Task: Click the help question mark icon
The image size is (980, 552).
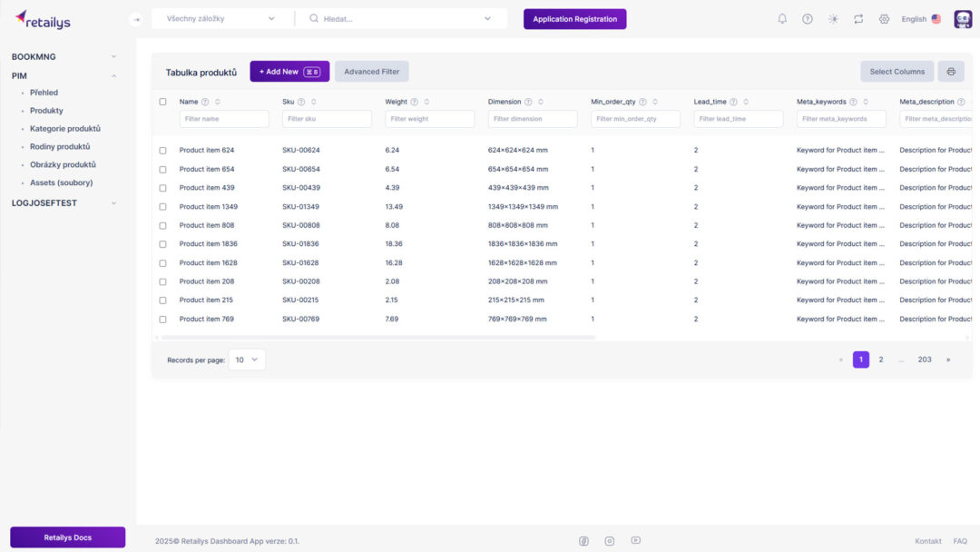Action: click(807, 18)
